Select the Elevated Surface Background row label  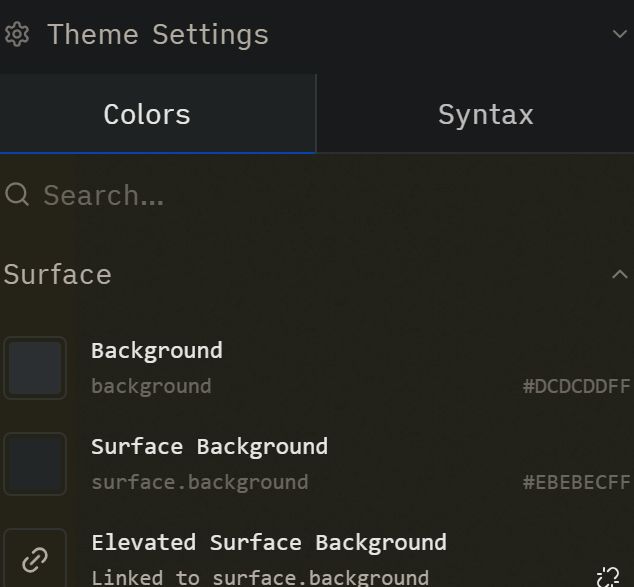[269, 542]
